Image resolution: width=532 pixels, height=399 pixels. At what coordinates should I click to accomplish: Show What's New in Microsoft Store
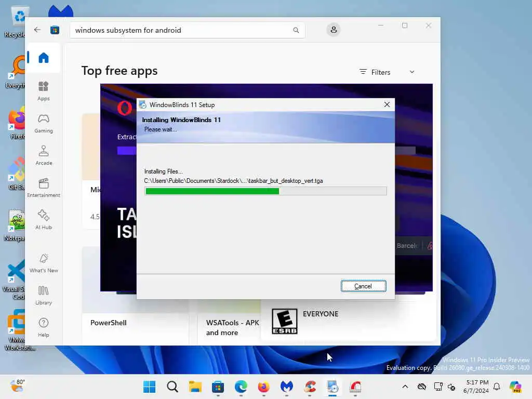coord(44,263)
